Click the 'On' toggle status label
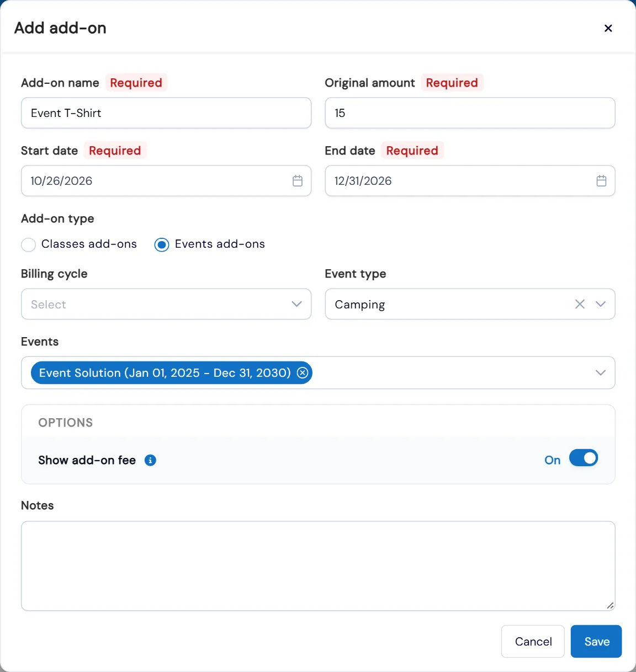Screen dimensions: 636x672 [552, 460]
